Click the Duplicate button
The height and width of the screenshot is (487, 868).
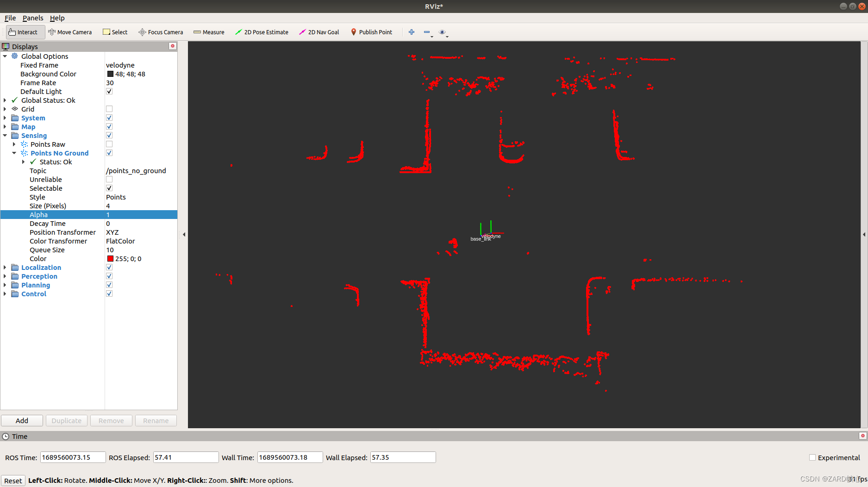click(x=67, y=420)
